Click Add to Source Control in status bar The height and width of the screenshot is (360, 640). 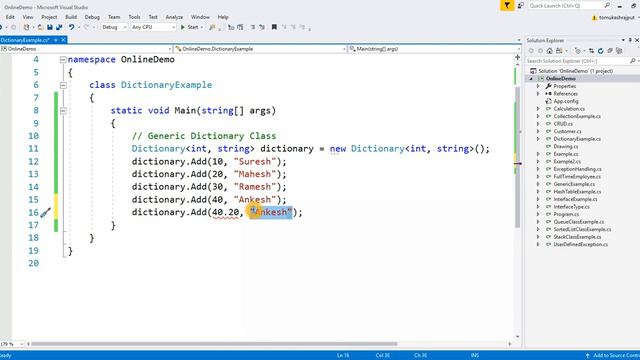pyautogui.click(x=613, y=356)
